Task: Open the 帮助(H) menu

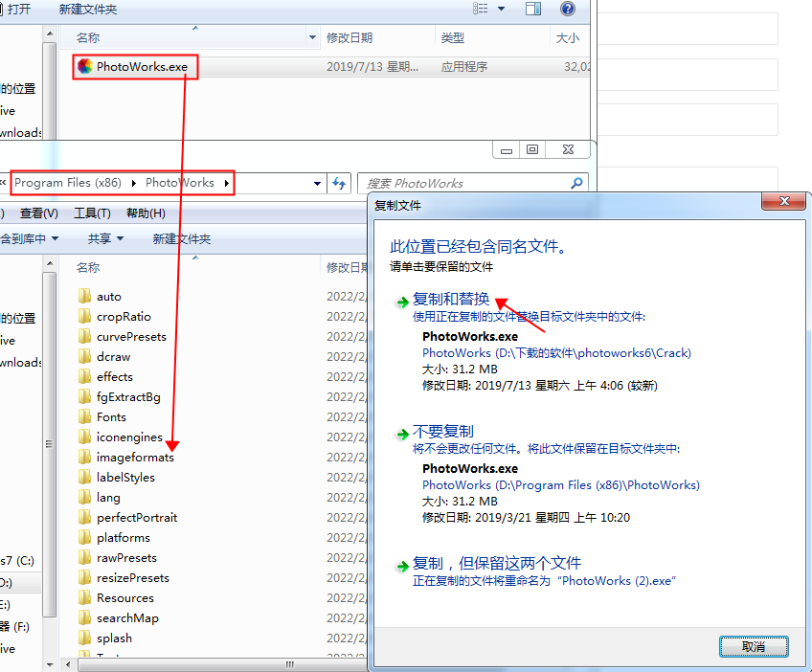Action: pyautogui.click(x=147, y=213)
